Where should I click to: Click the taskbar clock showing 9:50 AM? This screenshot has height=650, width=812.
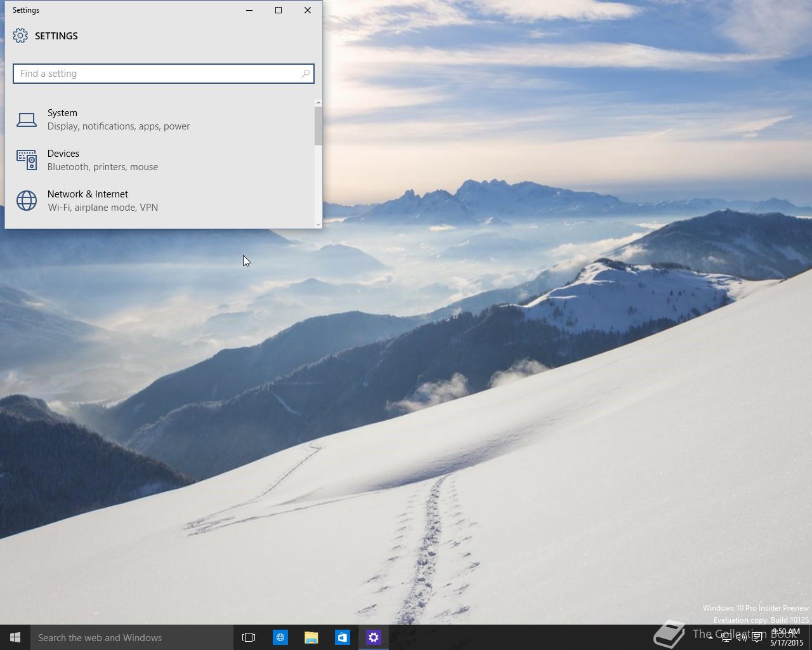click(x=787, y=637)
